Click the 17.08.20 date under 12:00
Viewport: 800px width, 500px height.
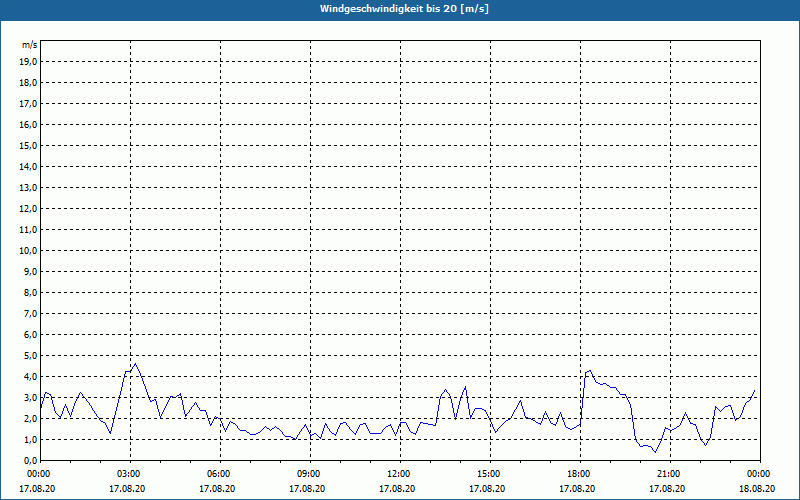pos(397,489)
